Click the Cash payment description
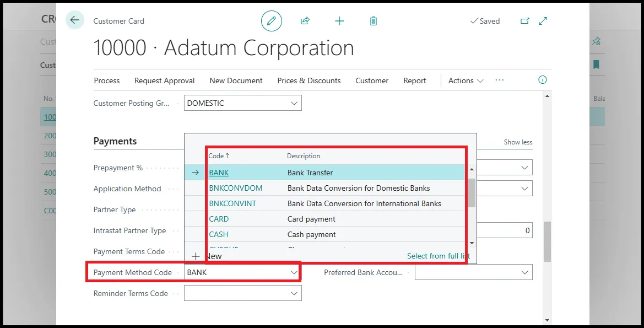644x328 pixels. pyautogui.click(x=311, y=234)
